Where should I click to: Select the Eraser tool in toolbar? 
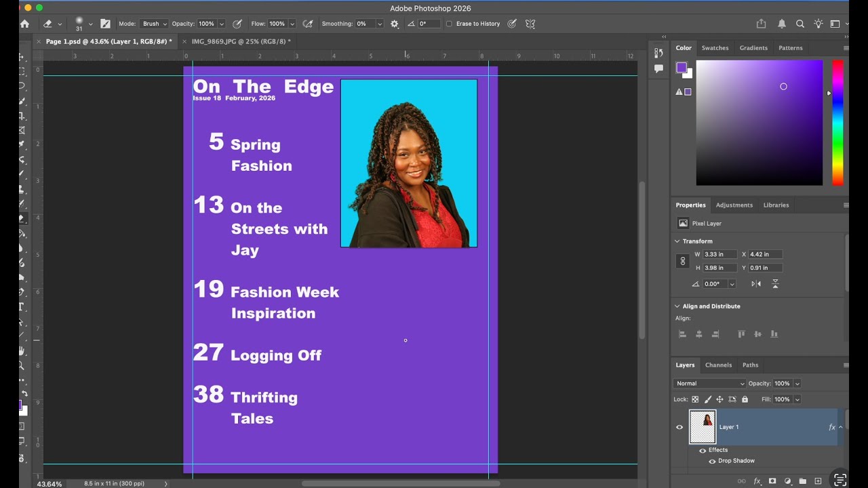(22, 219)
